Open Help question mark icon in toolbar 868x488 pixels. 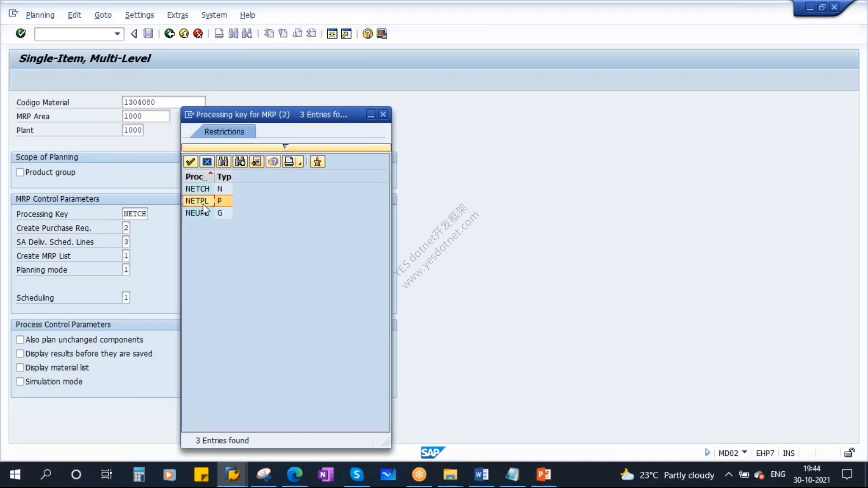click(x=368, y=33)
